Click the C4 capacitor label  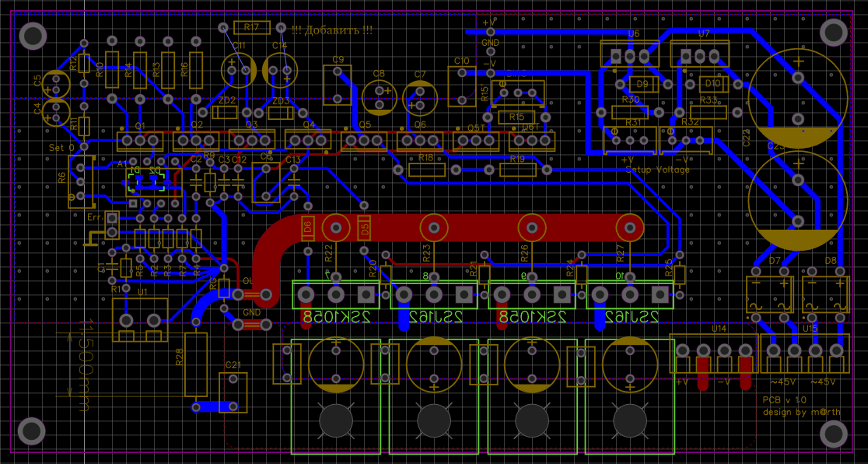point(37,109)
